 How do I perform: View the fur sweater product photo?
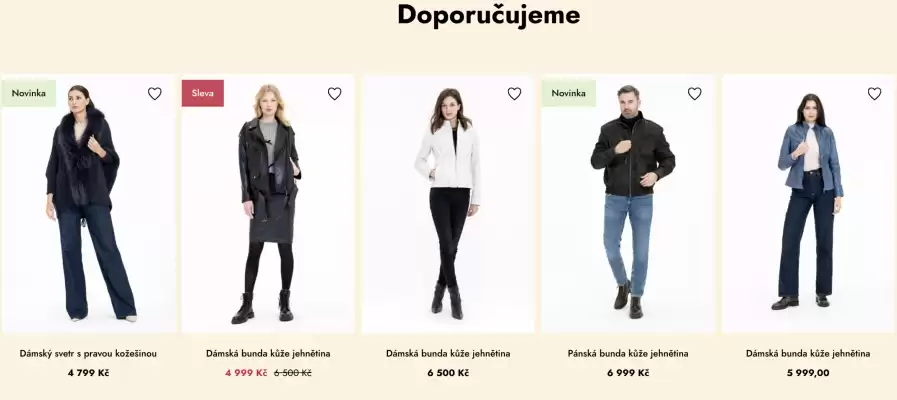[x=89, y=204]
